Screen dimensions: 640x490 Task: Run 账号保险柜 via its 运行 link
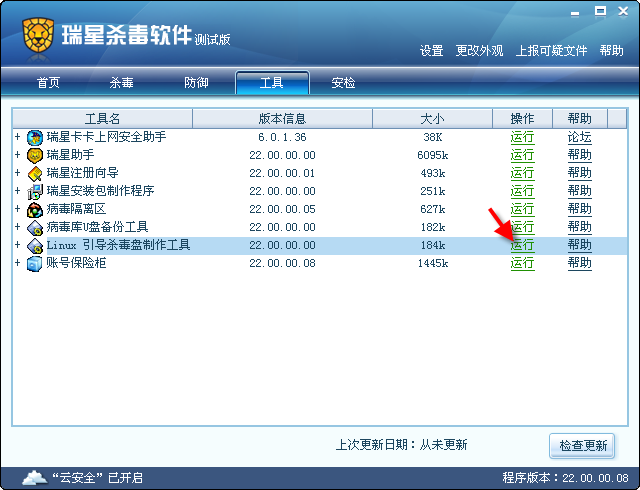[522, 263]
